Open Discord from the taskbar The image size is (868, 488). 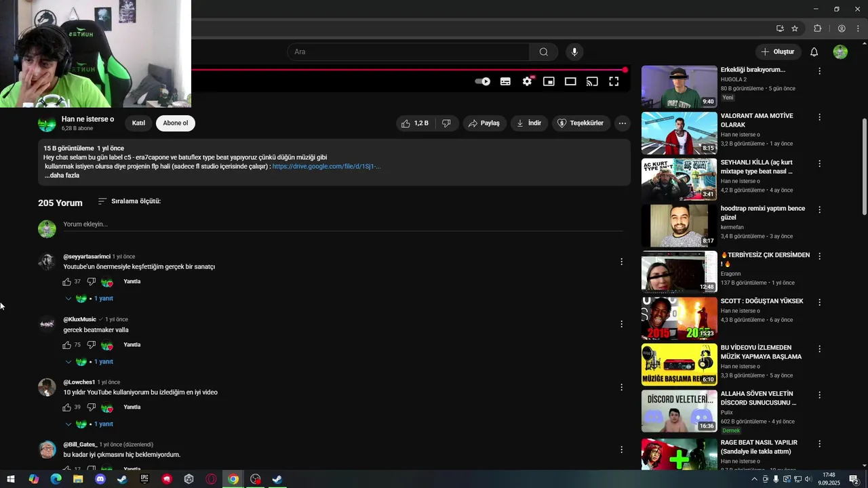pos(100,479)
